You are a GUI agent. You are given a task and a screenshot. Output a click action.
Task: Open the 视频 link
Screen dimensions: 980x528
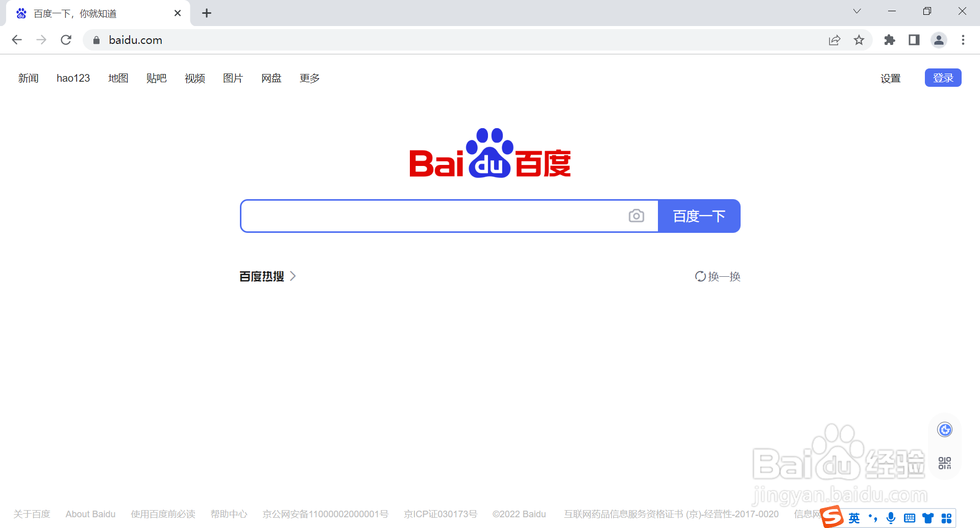[x=194, y=78]
